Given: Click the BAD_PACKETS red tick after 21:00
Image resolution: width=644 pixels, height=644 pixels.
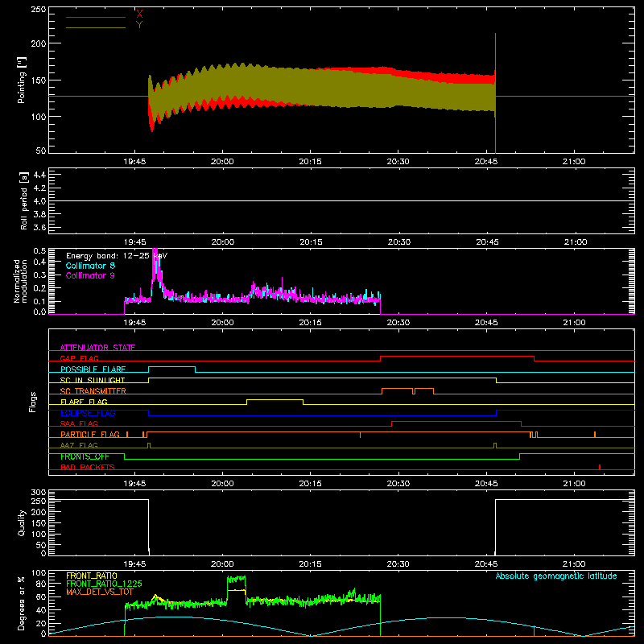Looking at the screenshot, I should (x=600, y=467).
